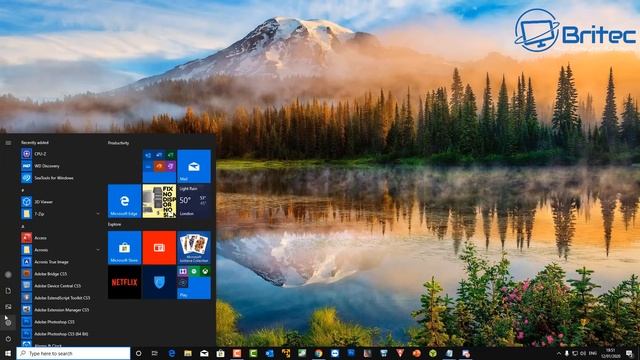Click the ENG language indicator
Image resolution: width=640 pixels, height=360 pixels.
pos(593,353)
